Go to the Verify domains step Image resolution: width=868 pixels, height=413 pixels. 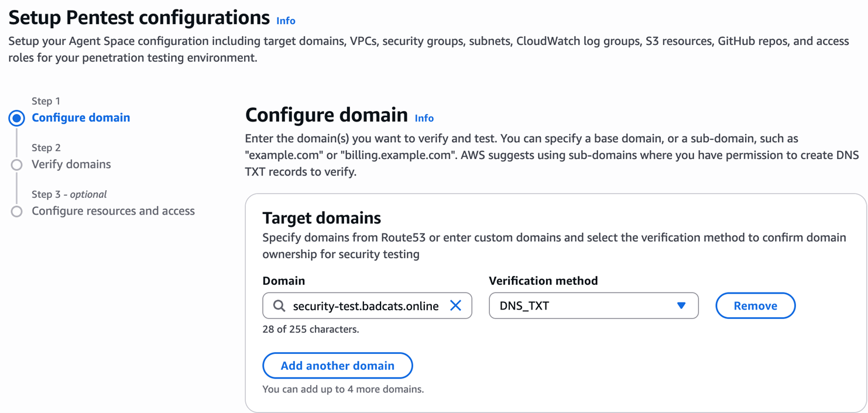(71, 164)
